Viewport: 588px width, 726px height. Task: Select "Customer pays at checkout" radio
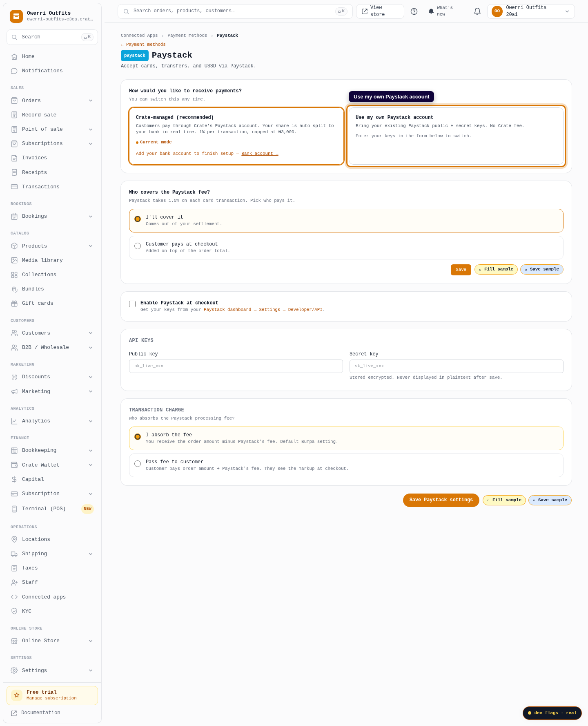tap(138, 246)
